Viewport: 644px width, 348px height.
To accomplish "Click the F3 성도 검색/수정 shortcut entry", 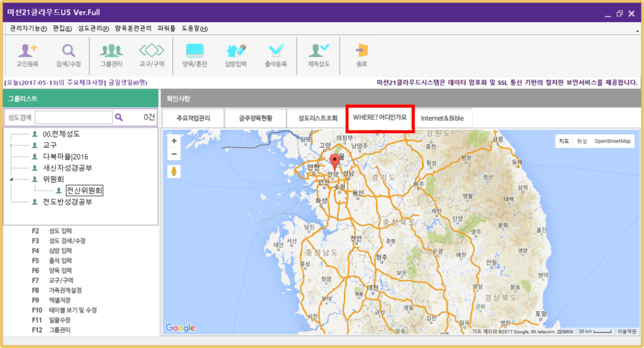I will (x=58, y=241).
